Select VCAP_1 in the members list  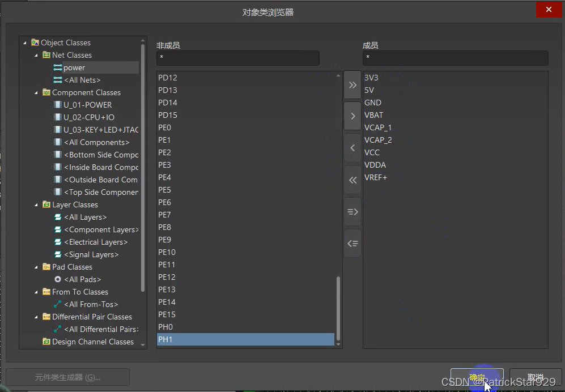tap(378, 127)
